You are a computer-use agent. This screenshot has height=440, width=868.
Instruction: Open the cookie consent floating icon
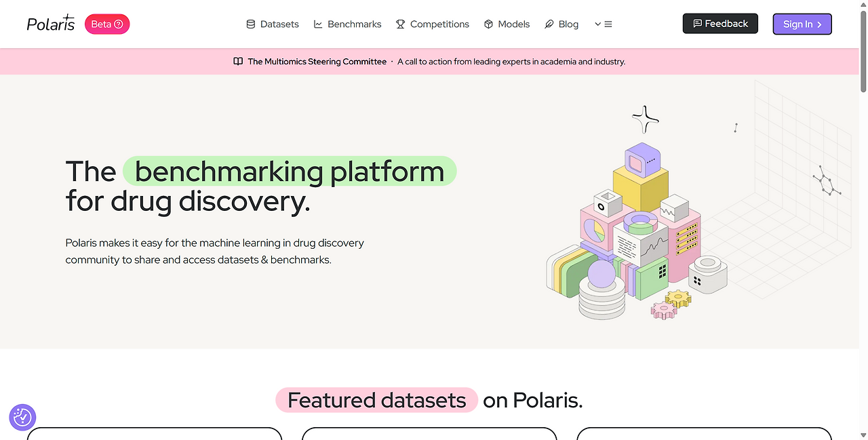click(x=22, y=417)
